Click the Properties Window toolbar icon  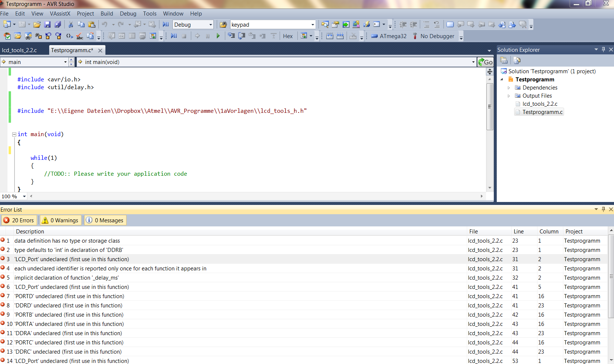tap(335, 24)
